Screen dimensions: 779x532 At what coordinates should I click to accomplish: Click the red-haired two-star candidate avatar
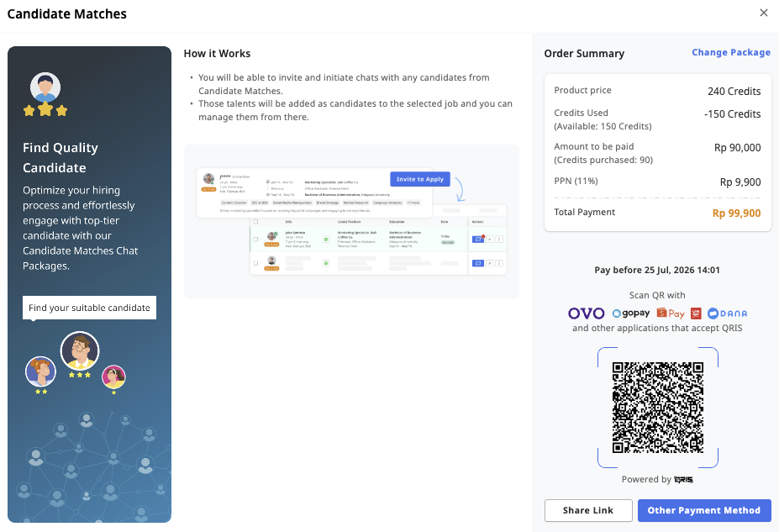tap(40, 371)
